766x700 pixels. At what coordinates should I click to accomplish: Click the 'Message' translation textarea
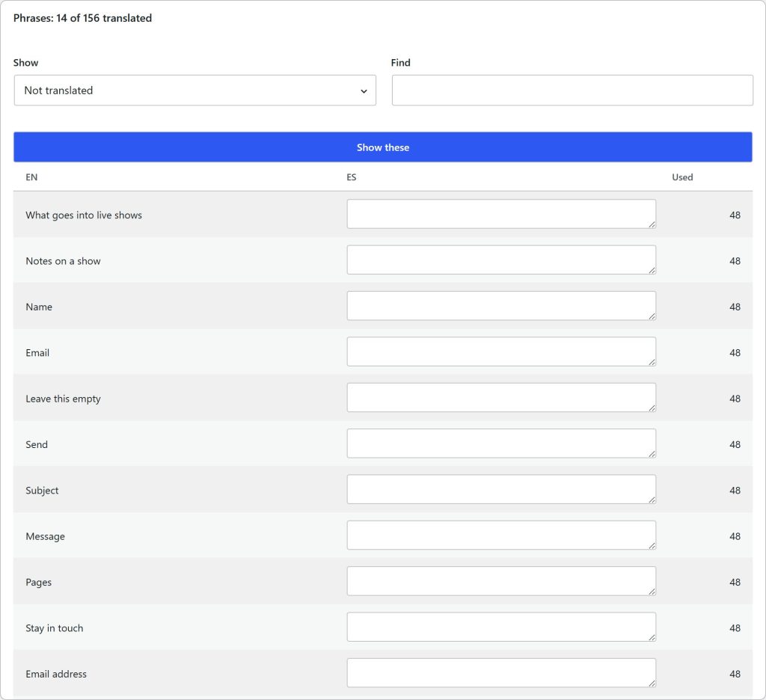501,535
